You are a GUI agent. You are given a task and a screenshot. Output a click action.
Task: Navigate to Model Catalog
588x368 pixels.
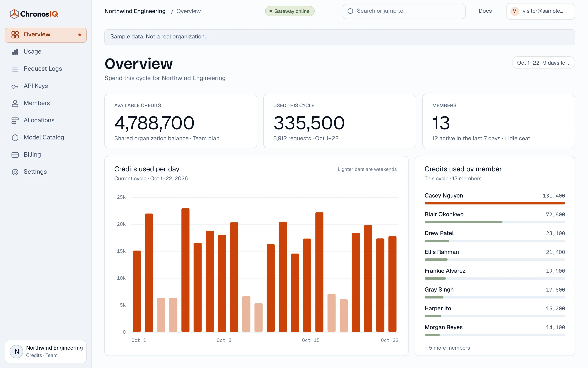pyautogui.click(x=46, y=138)
